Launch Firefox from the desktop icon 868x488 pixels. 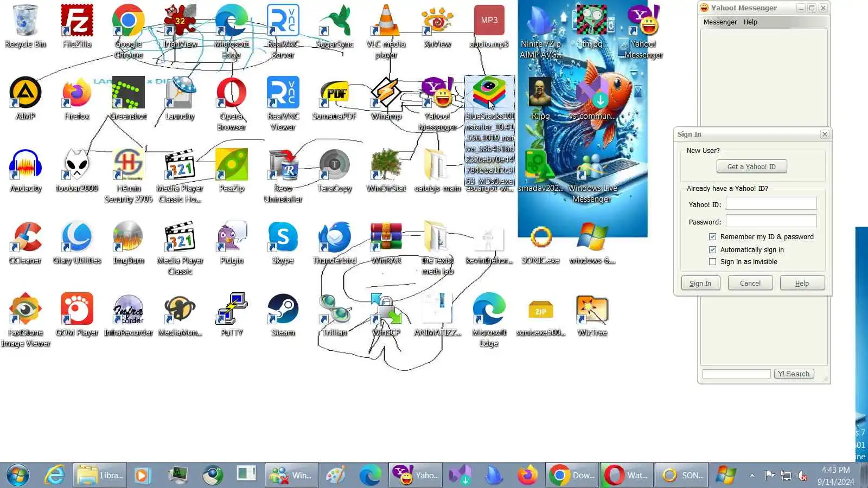(x=76, y=98)
